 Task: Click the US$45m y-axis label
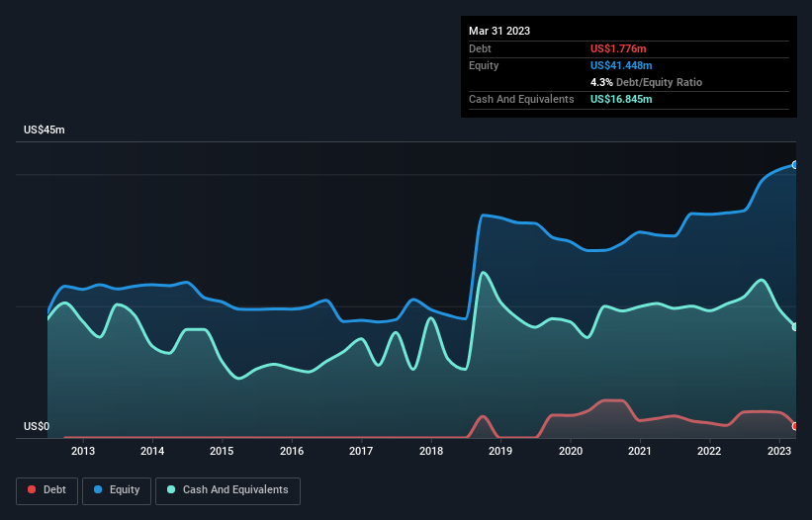pyautogui.click(x=45, y=130)
